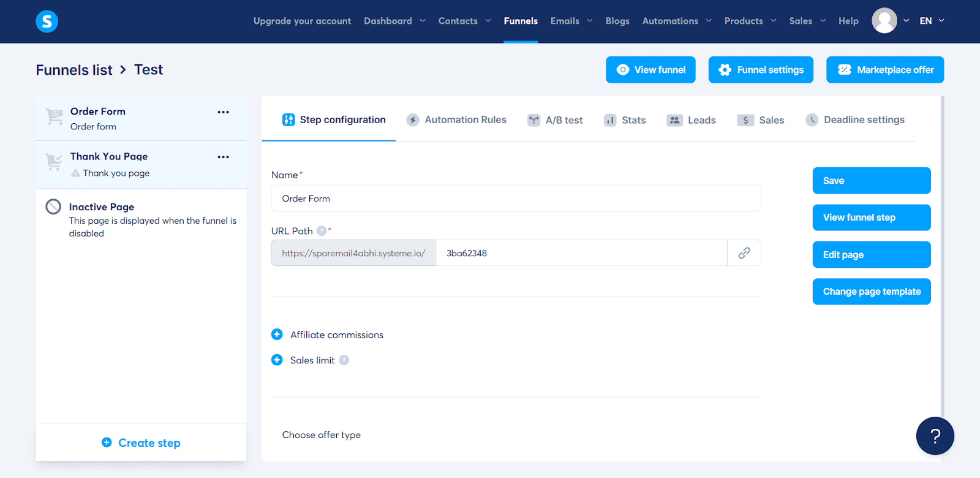This screenshot has height=478, width=980.
Task: Click the Systeme.io logo icon
Action: [x=47, y=21]
